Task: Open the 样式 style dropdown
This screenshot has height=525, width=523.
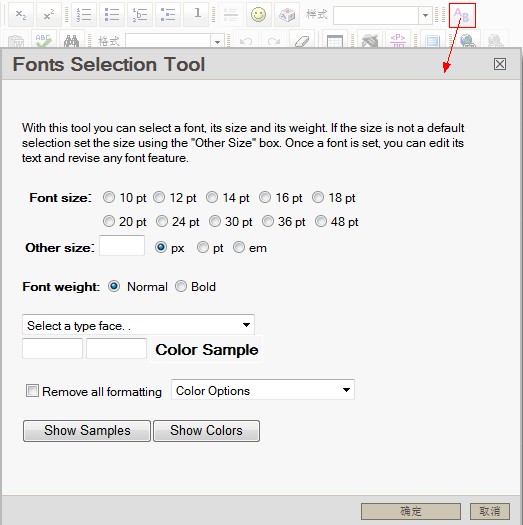Action: pos(382,15)
